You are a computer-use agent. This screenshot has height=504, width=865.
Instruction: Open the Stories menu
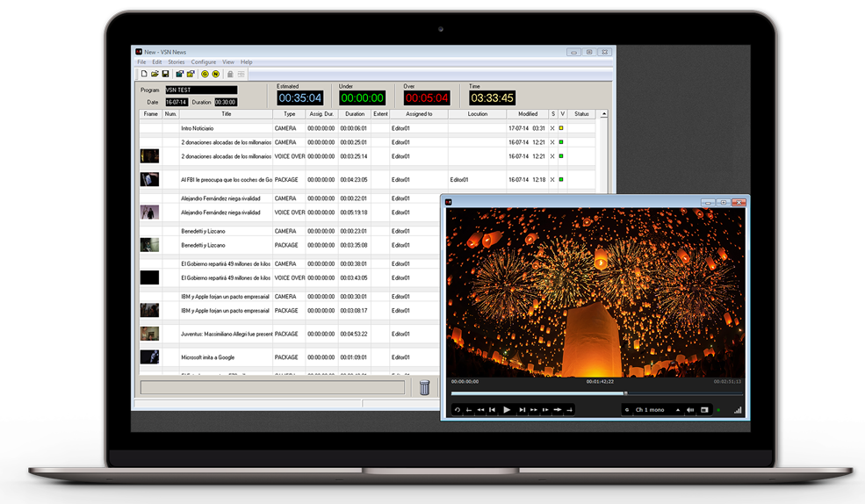pos(177,61)
